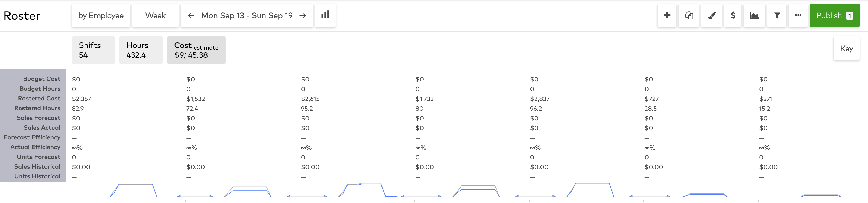868x203 pixels.
Task: Select the paintbrush tool icon
Action: click(x=711, y=15)
